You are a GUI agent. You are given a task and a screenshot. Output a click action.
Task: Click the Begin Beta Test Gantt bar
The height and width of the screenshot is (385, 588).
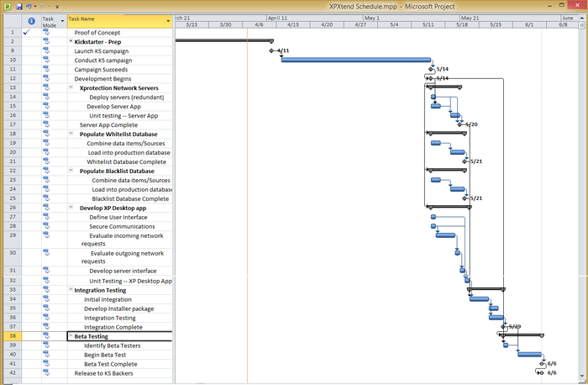point(529,354)
